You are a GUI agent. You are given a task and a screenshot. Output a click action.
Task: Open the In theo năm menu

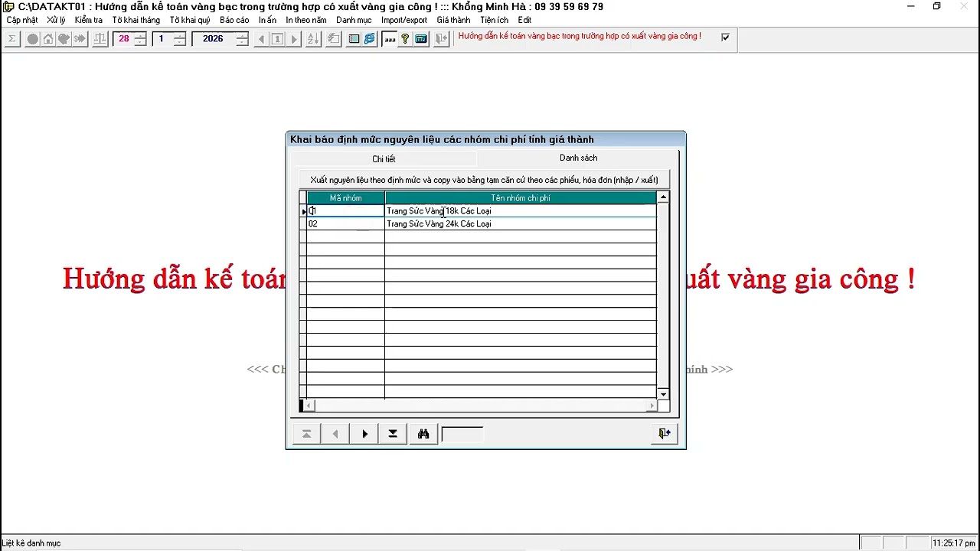pos(306,21)
